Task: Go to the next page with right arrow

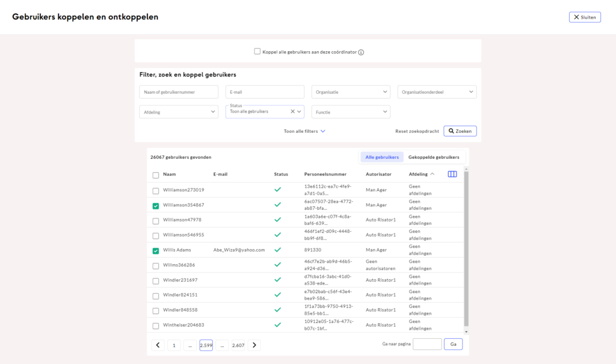Action: (x=254, y=345)
